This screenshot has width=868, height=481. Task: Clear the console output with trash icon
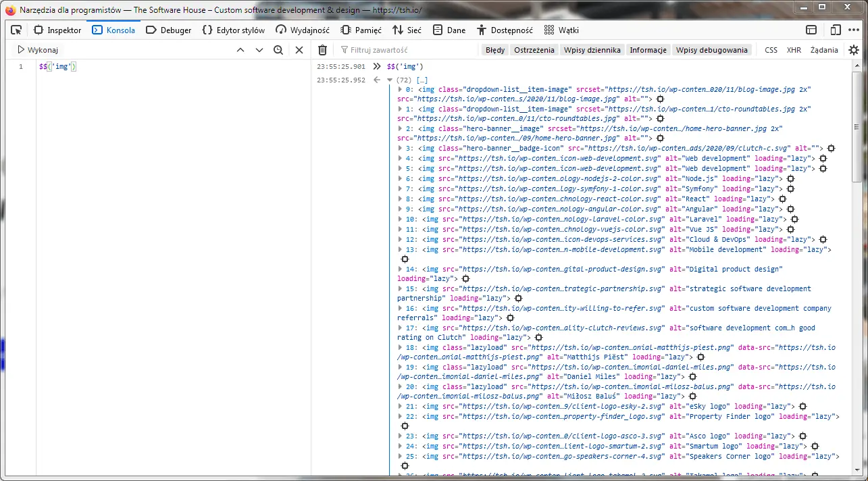322,49
